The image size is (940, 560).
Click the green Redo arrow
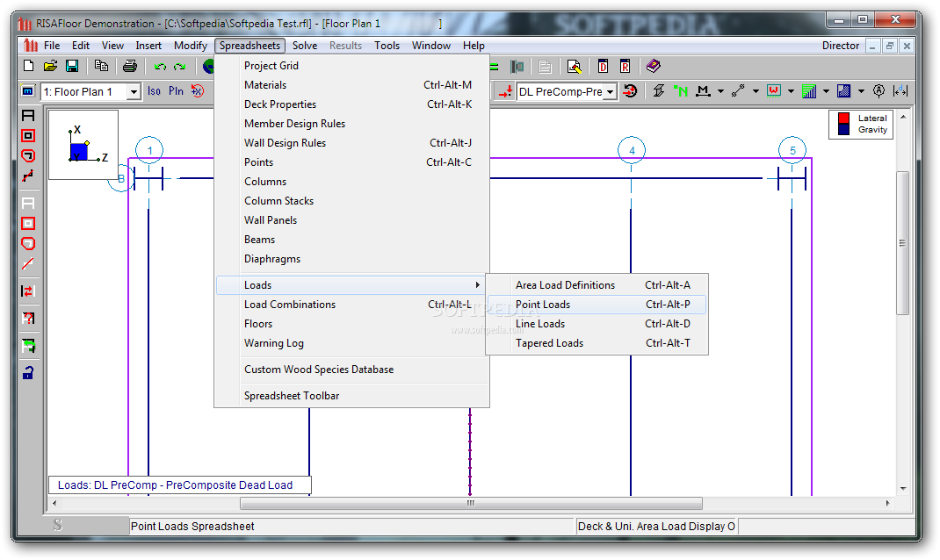pyautogui.click(x=179, y=67)
